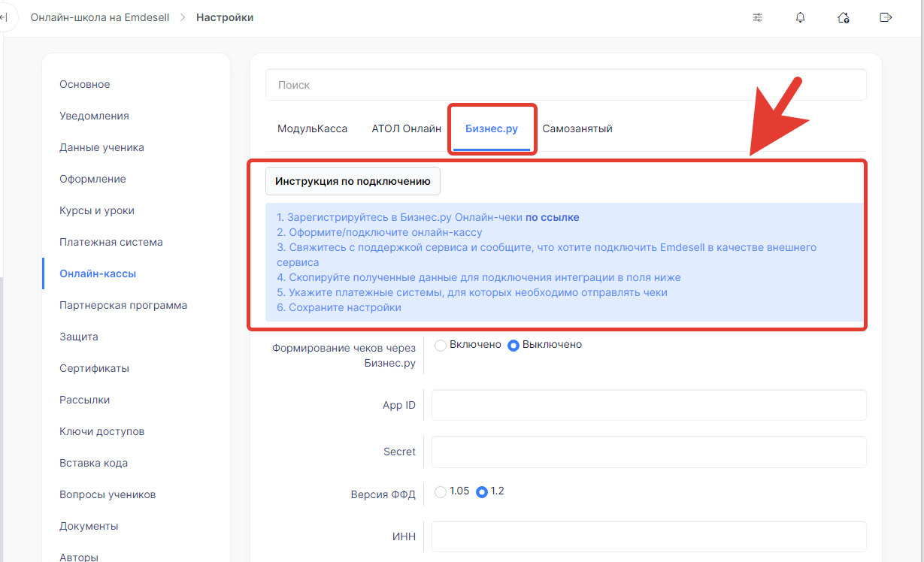Viewport: 924px width, 562px height.
Task: Open Защита settings section
Action: click(79, 337)
